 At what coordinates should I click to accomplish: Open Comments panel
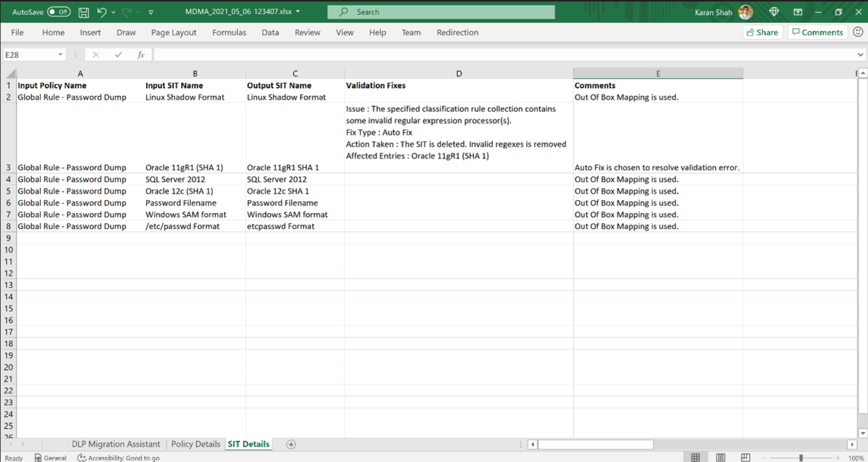pyautogui.click(x=818, y=32)
